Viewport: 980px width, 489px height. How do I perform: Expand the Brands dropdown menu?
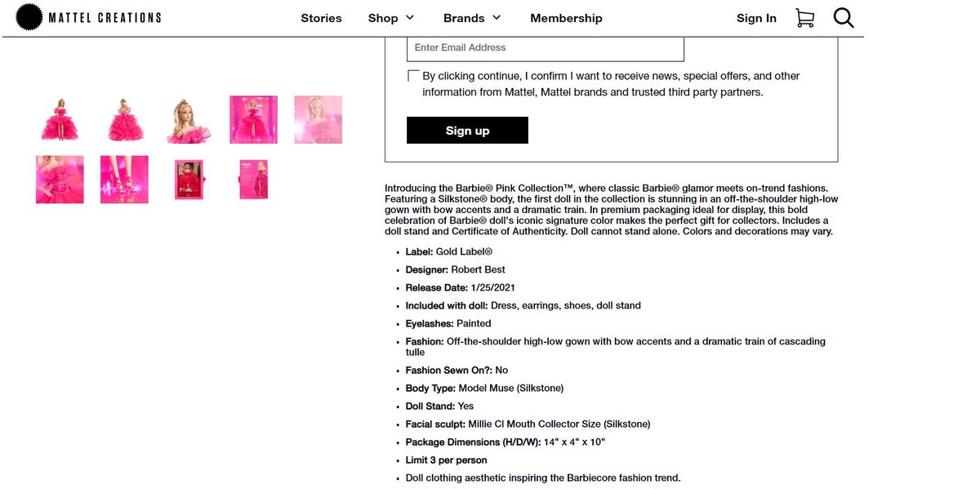(471, 17)
